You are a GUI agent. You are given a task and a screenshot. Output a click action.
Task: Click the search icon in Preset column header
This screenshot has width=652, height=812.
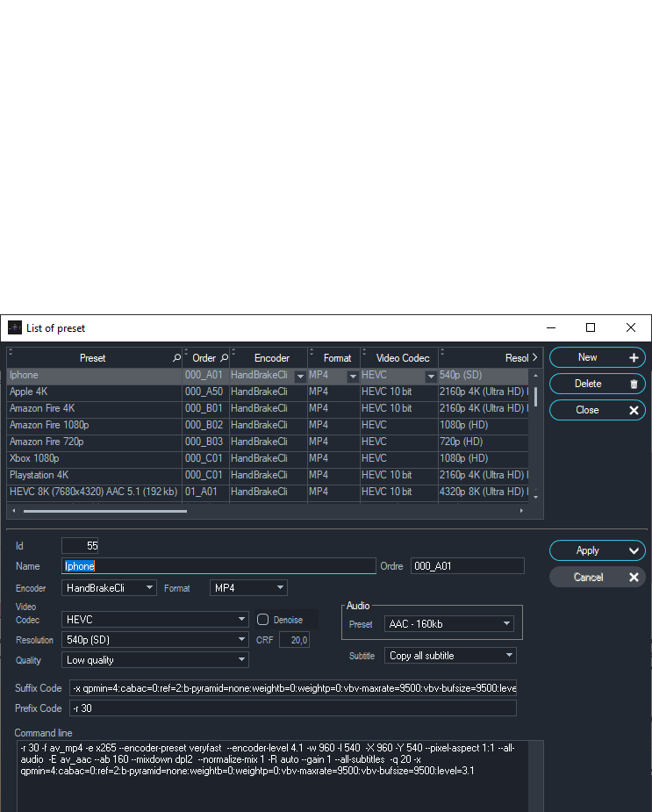pyautogui.click(x=176, y=358)
